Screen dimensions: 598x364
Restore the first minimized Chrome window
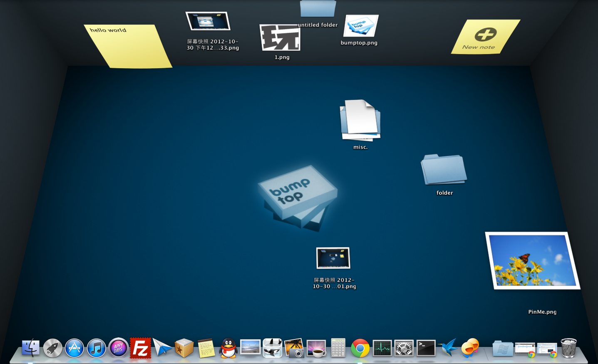(525, 349)
